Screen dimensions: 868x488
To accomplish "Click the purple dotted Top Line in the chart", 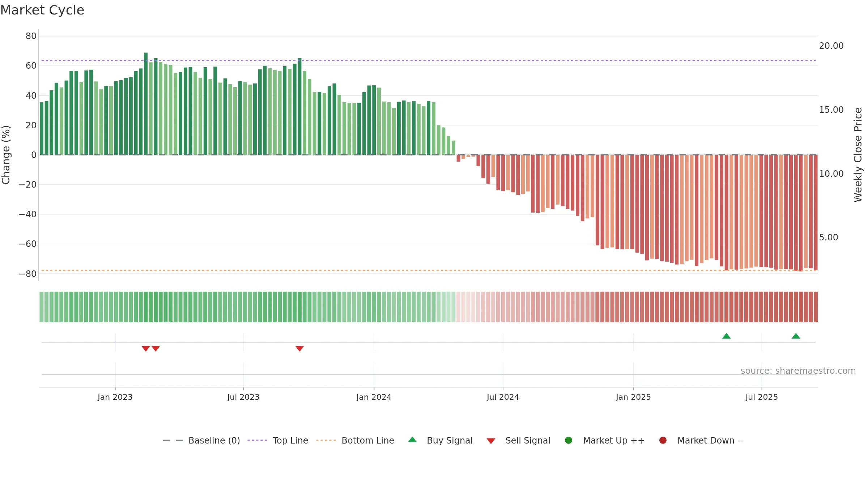I will point(429,60).
